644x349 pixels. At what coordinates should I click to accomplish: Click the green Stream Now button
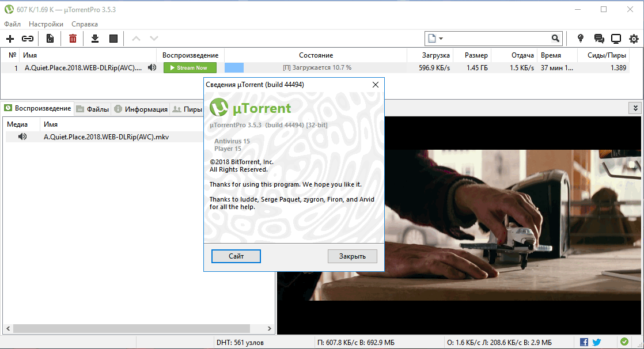click(190, 68)
